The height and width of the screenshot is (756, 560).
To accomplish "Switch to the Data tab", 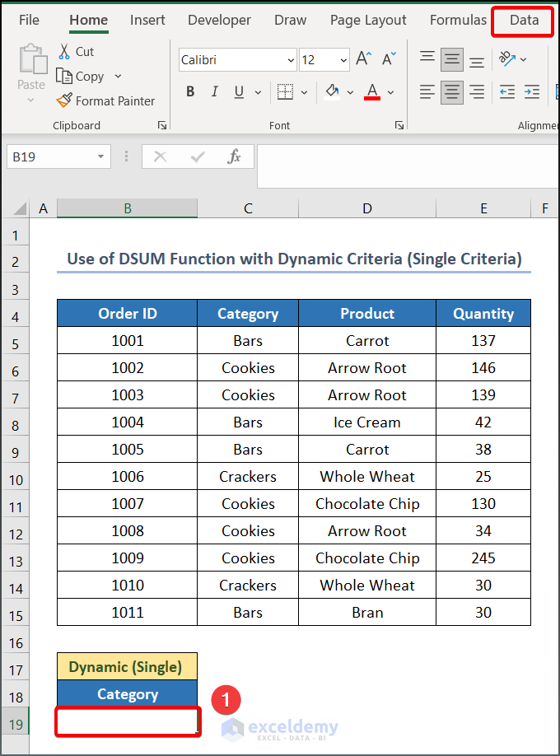I will point(524,21).
